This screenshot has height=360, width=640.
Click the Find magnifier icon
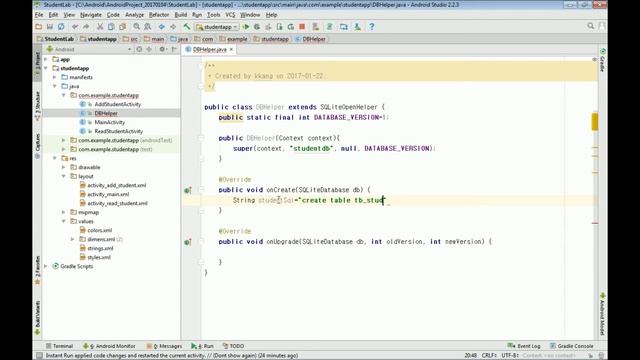pyautogui.click(x=136, y=27)
